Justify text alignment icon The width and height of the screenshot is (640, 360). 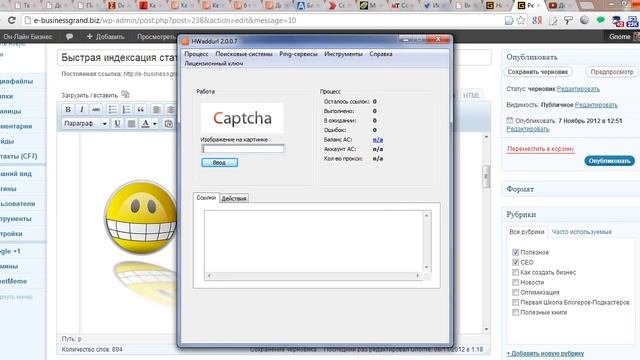pyautogui.click(x=131, y=123)
